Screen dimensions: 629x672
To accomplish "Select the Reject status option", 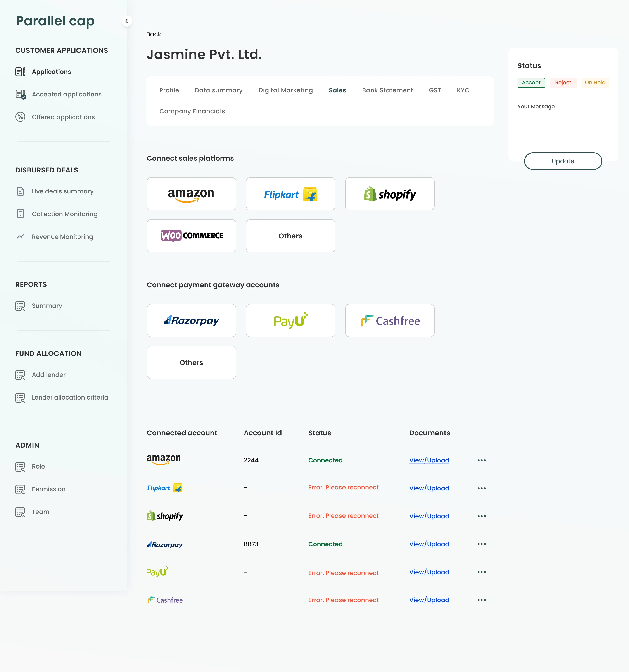I will pos(563,83).
